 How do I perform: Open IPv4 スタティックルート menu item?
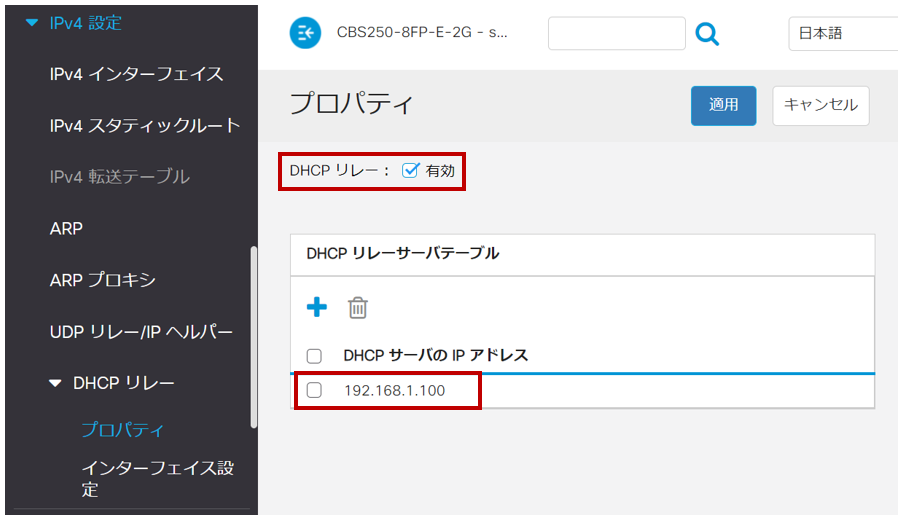point(145,125)
